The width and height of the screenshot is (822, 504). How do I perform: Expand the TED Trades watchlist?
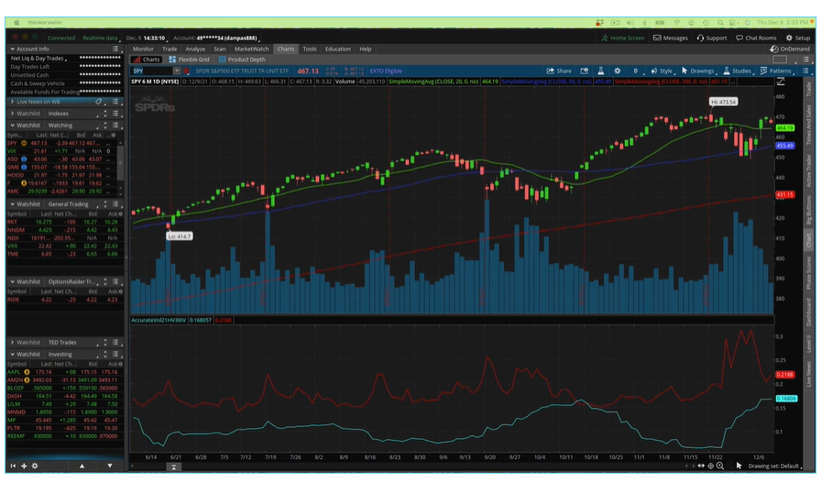(x=12, y=343)
